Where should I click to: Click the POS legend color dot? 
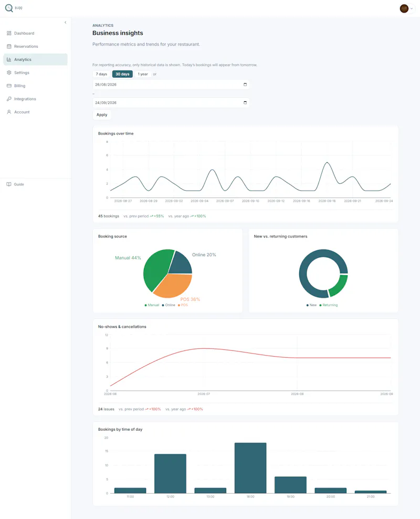click(179, 305)
